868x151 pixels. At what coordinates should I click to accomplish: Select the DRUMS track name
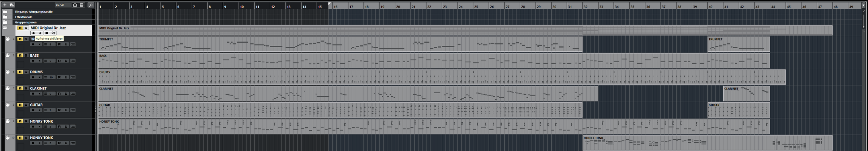pos(36,72)
